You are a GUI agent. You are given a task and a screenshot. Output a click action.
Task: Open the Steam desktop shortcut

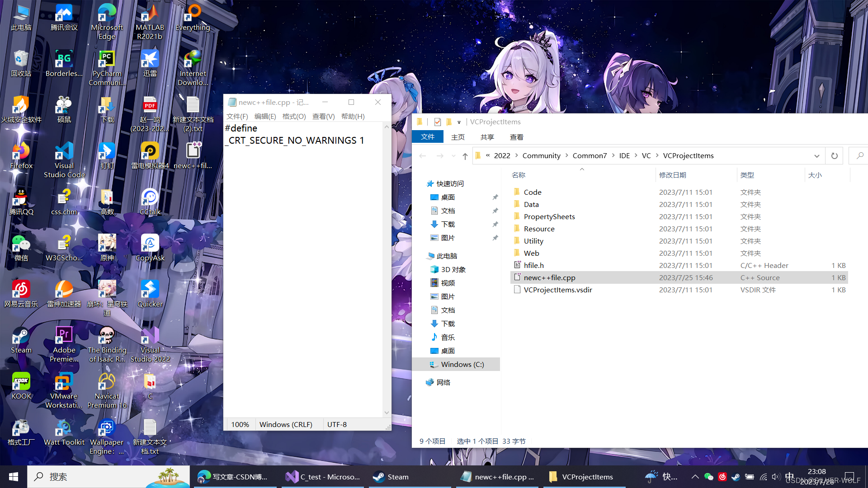coord(21,340)
